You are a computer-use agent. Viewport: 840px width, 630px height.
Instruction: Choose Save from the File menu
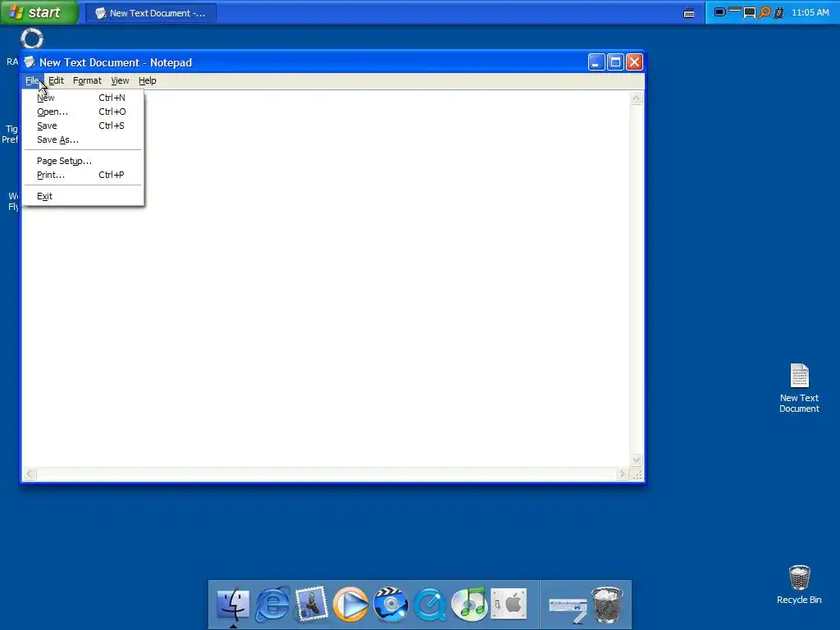pyautogui.click(x=83, y=126)
